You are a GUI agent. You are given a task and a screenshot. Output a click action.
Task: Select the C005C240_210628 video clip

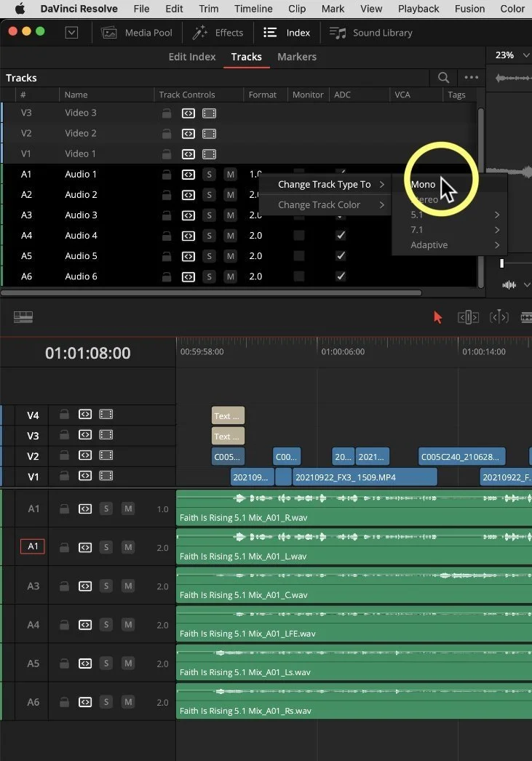coord(461,457)
